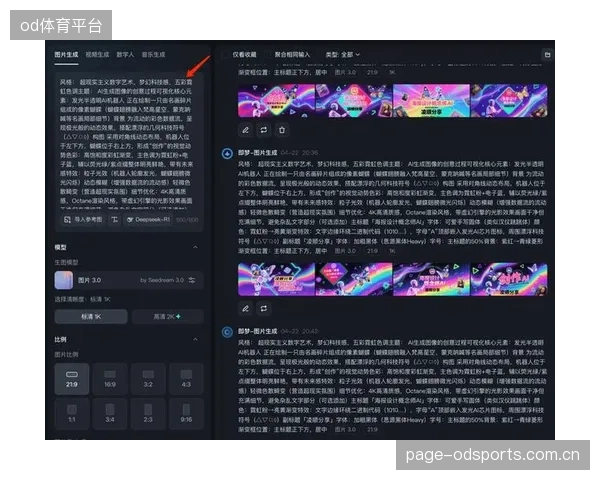
Task: Click the edit pencil icon under 20:36 results
Action: [x=245, y=309]
